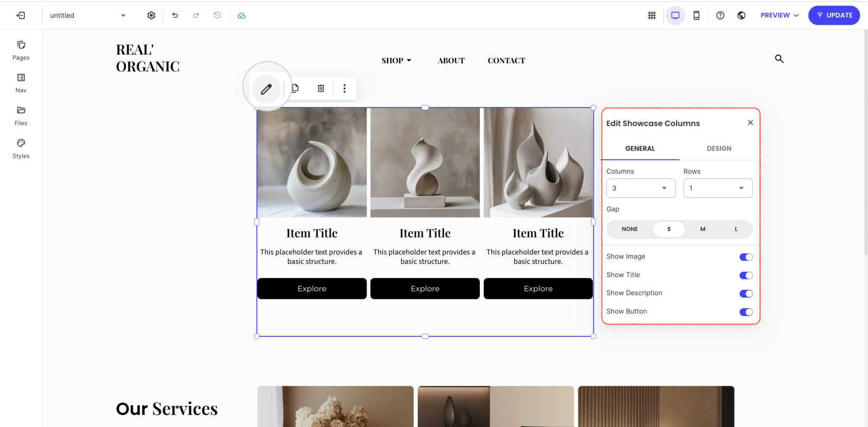Click the first ceramic sculpture image
The width and height of the screenshot is (868, 427).
312,163
